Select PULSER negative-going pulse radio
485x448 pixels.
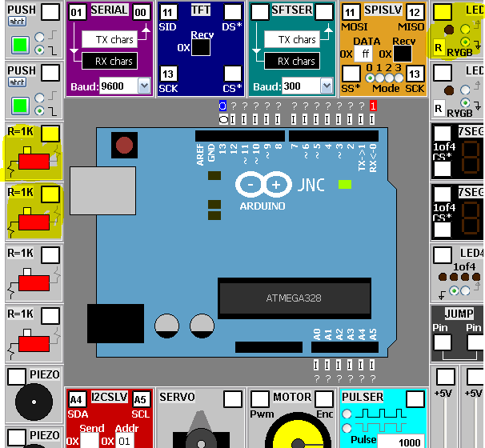tap(347, 428)
